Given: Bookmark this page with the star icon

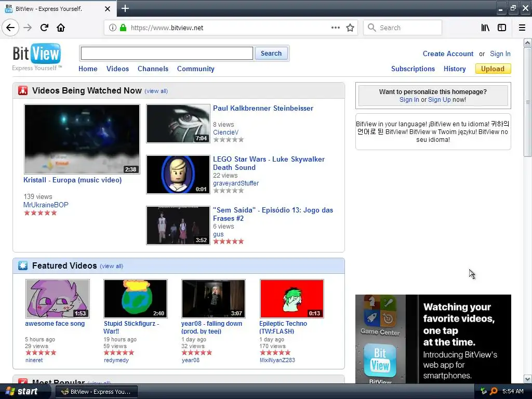Looking at the screenshot, I should click(350, 28).
